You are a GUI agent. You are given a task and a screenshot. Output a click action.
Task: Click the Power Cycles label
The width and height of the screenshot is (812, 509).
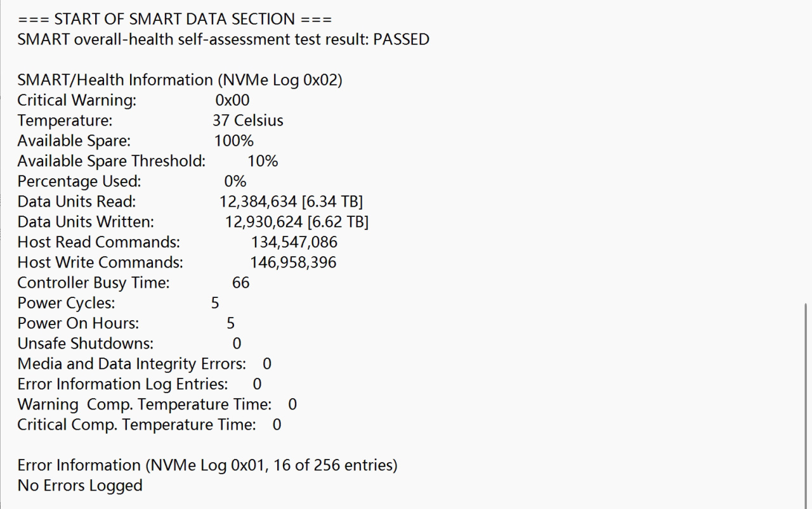pyautogui.click(x=66, y=303)
